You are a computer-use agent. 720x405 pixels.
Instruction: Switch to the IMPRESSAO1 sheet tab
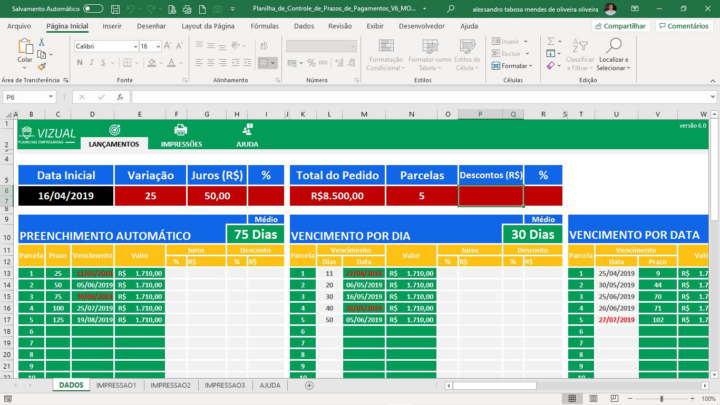(x=116, y=385)
